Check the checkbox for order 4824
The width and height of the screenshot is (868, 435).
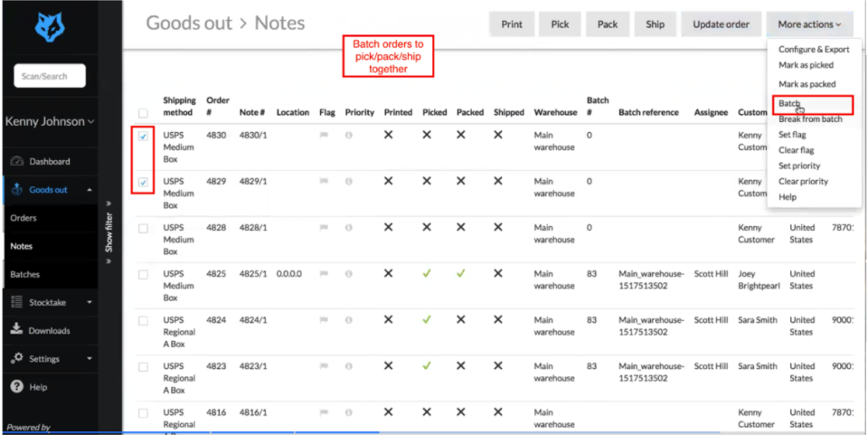pyautogui.click(x=144, y=321)
